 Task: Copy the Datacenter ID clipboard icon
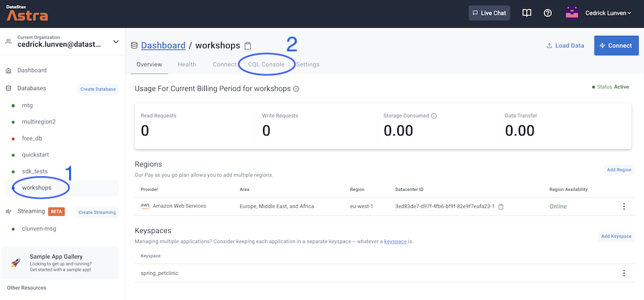click(501, 207)
